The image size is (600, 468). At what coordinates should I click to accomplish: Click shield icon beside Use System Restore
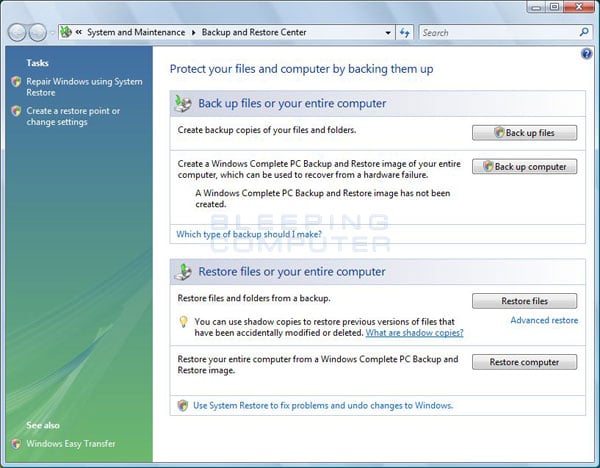(x=183, y=406)
